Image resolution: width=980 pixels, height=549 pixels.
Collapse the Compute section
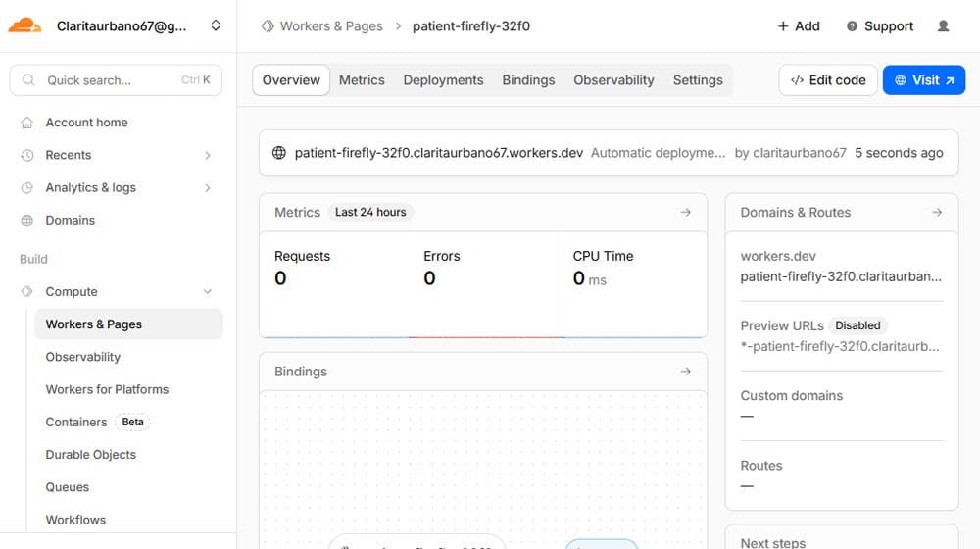click(x=207, y=292)
